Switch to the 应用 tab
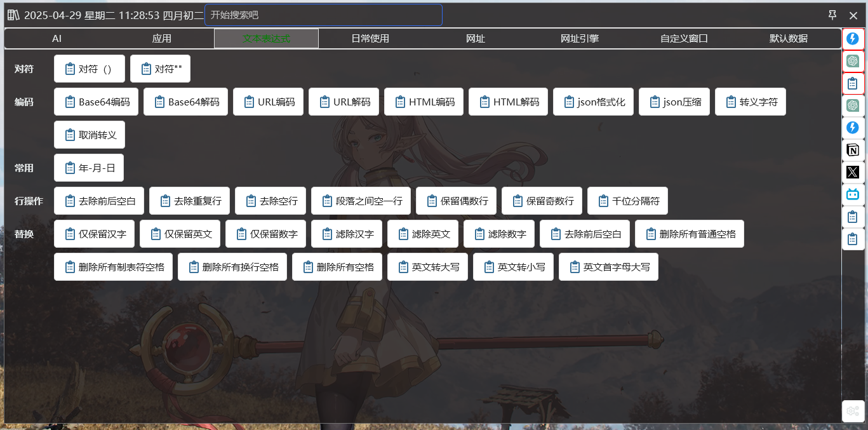The image size is (868, 430). (162, 38)
